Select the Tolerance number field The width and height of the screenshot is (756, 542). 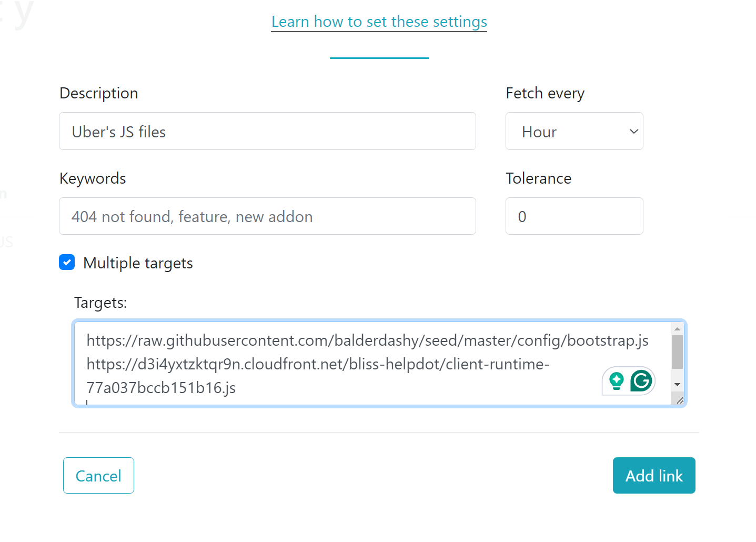(574, 216)
